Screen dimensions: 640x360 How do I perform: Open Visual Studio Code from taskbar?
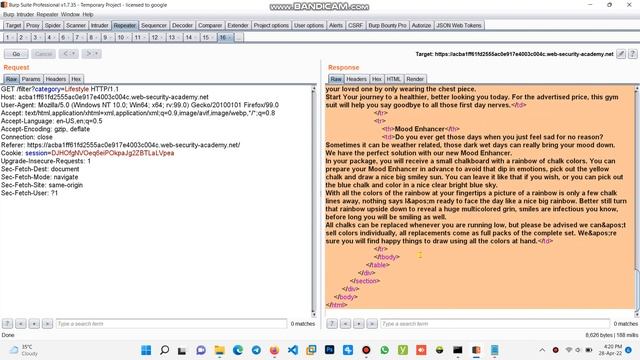[293, 350]
